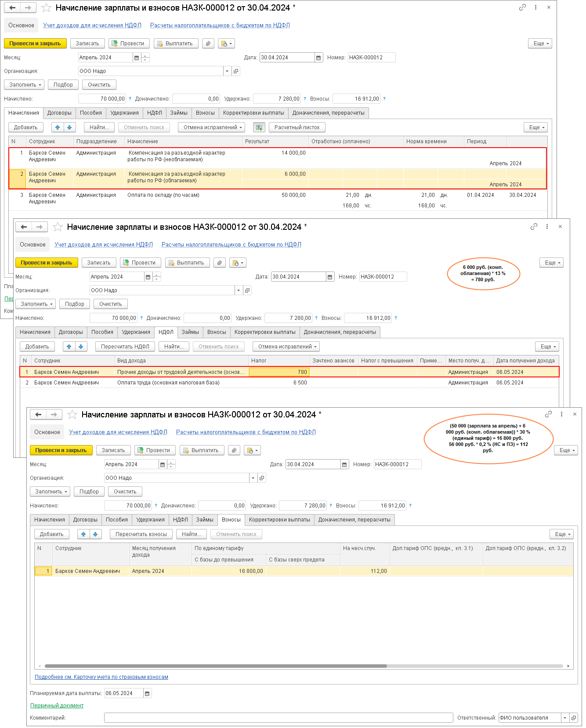
Task: Click back arrow in the rear Начисления window
Action: [x=12, y=7]
